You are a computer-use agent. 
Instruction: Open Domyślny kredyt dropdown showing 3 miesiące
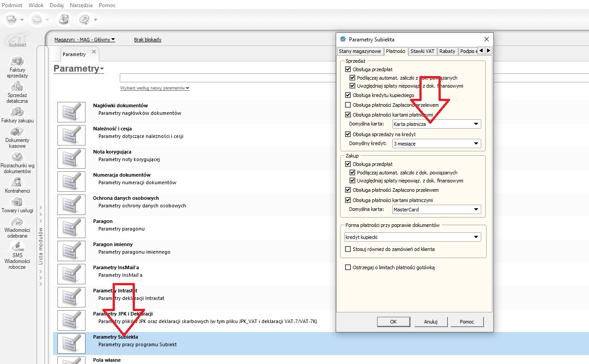pyautogui.click(x=436, y=144)
